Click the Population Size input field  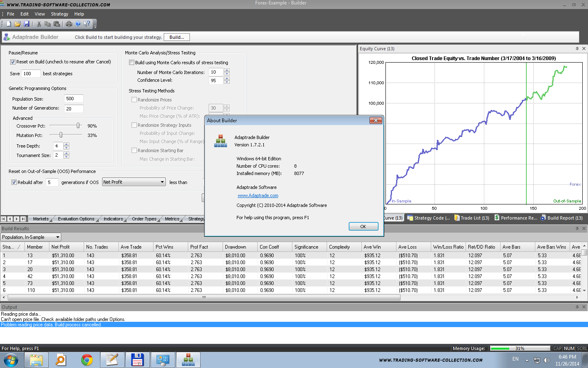(73, 99)
